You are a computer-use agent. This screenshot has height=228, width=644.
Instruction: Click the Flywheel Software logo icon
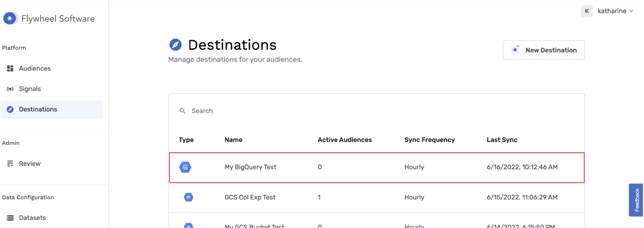(10, 18)
